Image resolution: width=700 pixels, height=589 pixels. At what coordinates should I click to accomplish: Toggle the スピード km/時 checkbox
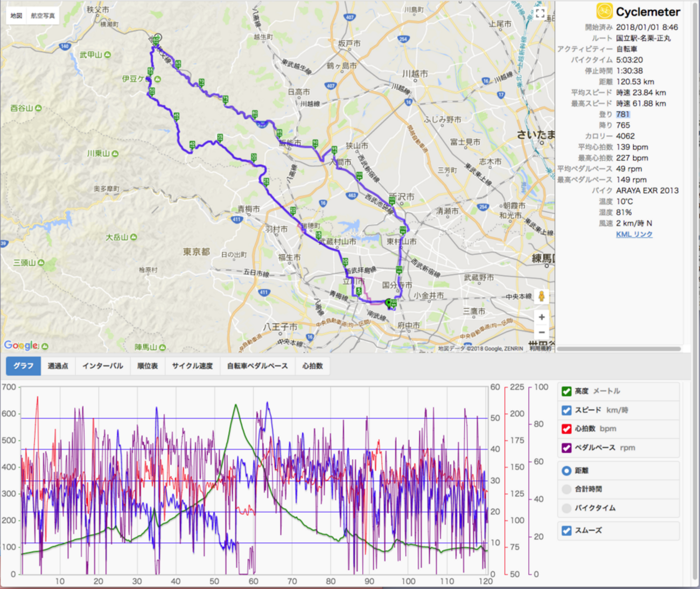click(566, 410)
